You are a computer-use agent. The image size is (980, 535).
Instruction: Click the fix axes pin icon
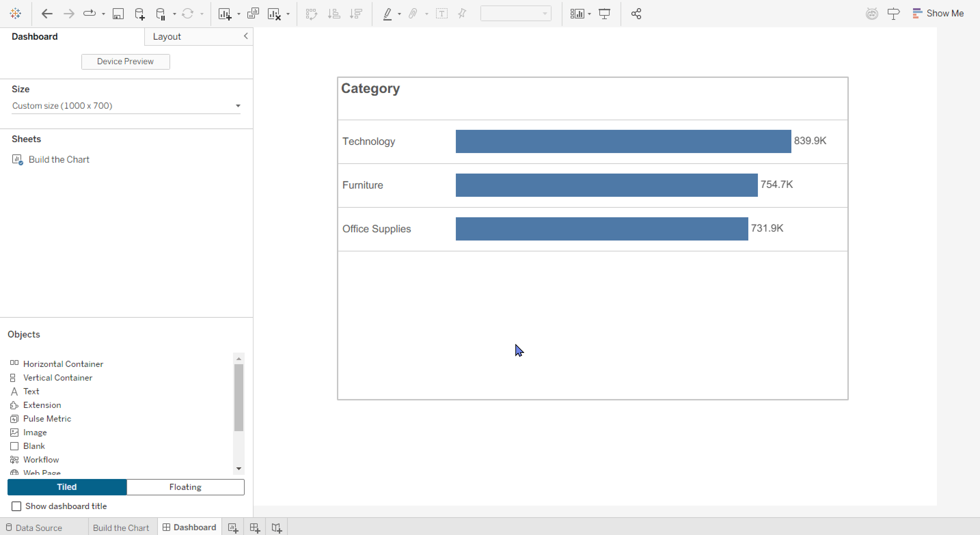point(462,14)
